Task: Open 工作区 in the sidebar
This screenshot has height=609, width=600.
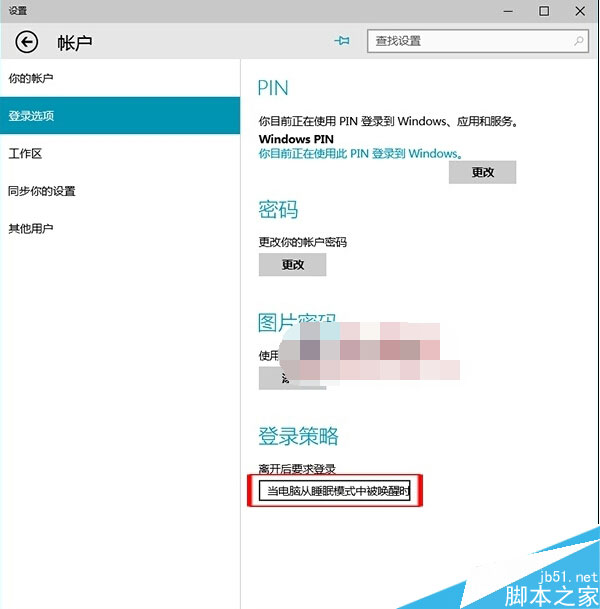Action: 25,154
